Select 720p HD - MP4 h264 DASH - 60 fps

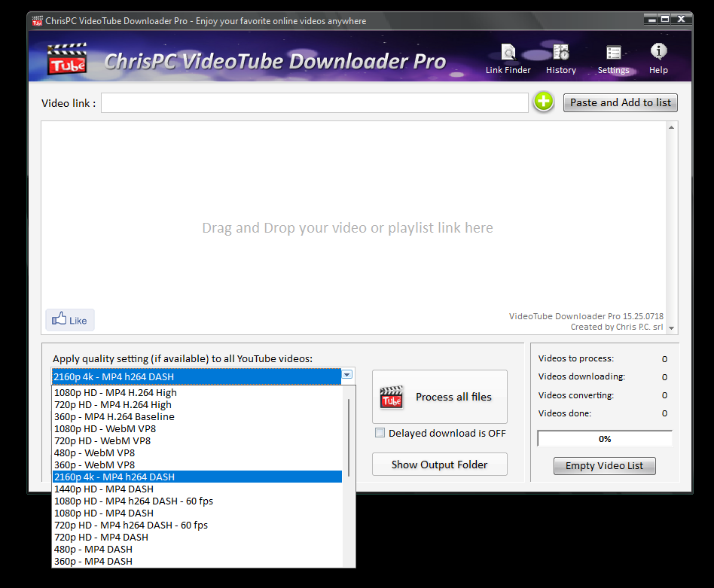point(197,526)
